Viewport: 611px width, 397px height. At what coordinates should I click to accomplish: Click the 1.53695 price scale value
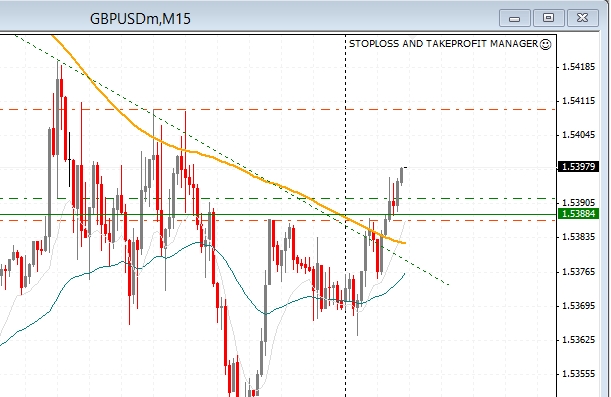click(x=579, y=306)
